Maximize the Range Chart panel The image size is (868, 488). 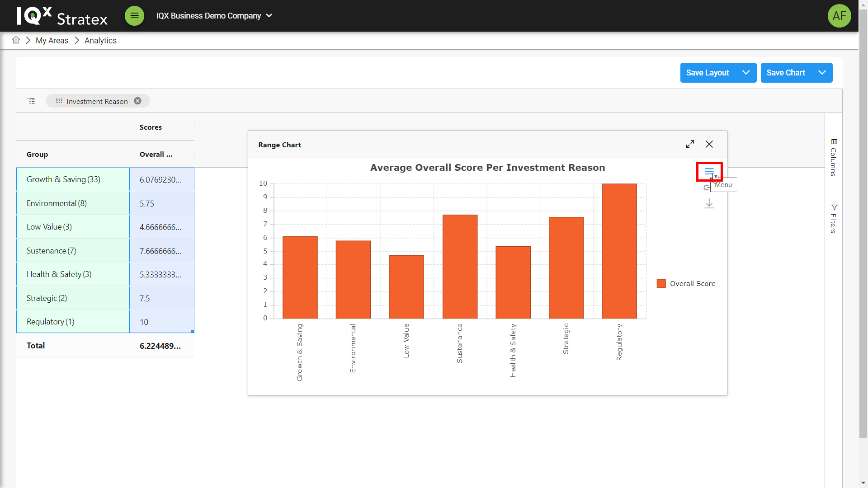[x=690, y=145]
